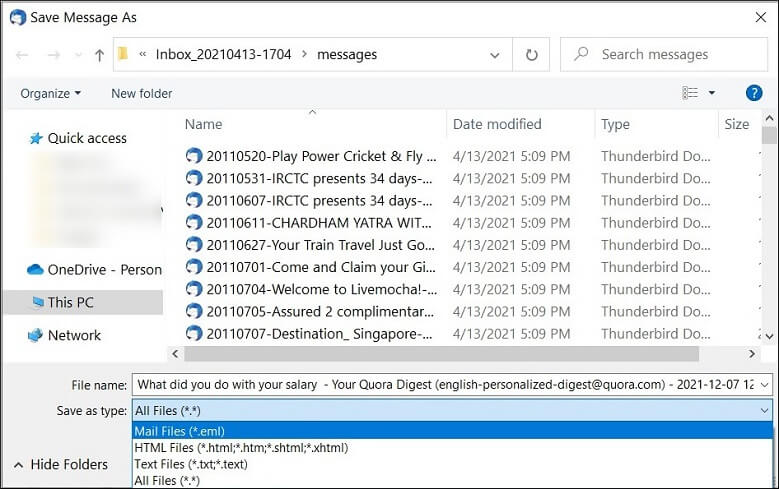Click the Forward navigation arrow
Screen dimensions: 779x489
pyautogui.click(x=54, y=55)
